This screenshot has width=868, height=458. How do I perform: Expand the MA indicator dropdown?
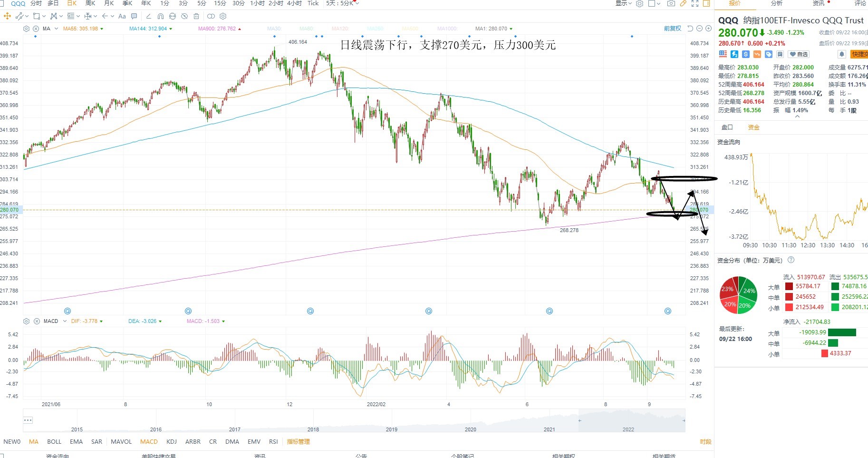click(x=56, y=29)
